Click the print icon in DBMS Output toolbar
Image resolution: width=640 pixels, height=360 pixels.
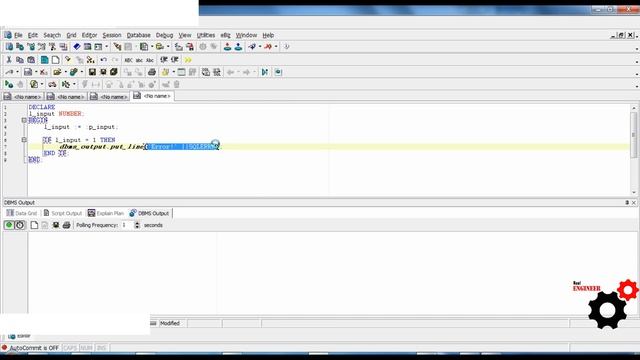pyautogui.click(x=67, y=225)
